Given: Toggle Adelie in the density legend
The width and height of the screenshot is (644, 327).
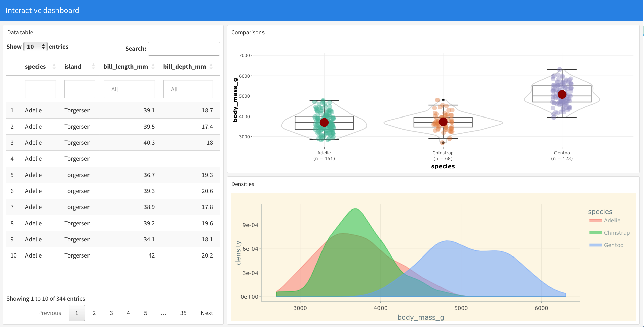Looking at the screenshot, I should click(612, 221).
